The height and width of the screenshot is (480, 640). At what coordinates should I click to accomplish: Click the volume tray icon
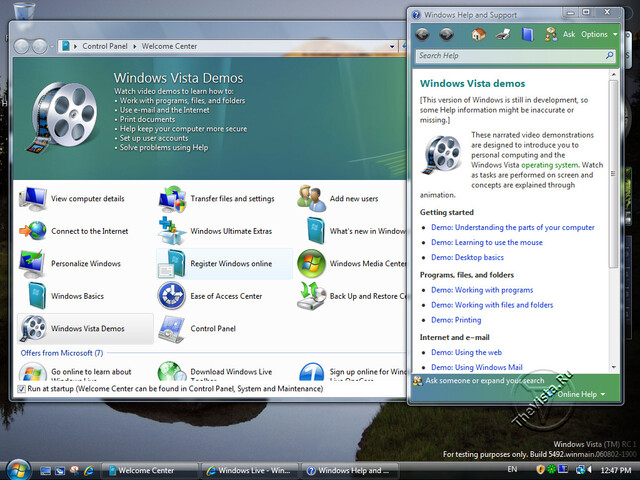589,470
